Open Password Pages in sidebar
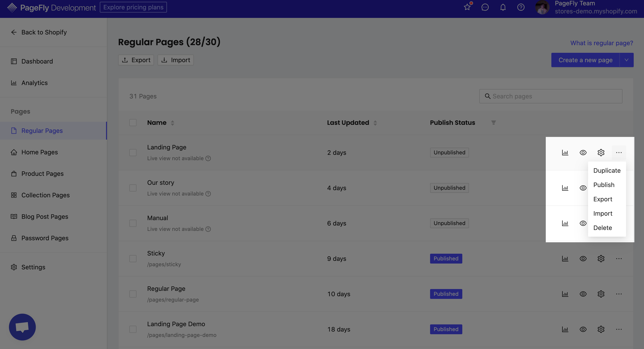 point(53,238)
